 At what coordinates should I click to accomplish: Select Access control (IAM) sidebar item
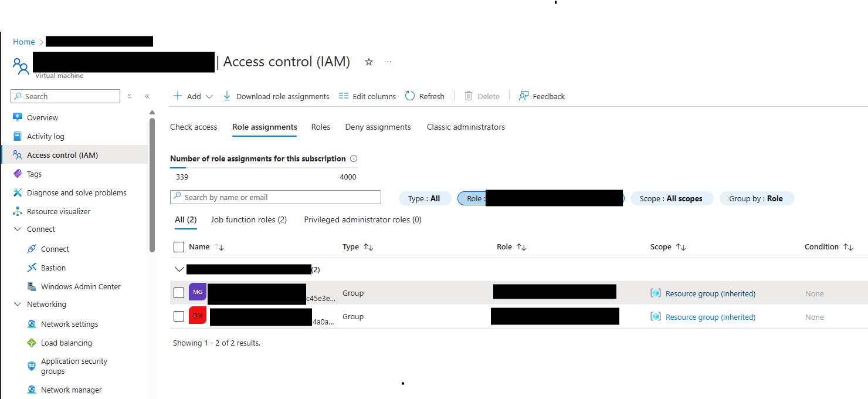pyautogui.click(x=74, y=155)
